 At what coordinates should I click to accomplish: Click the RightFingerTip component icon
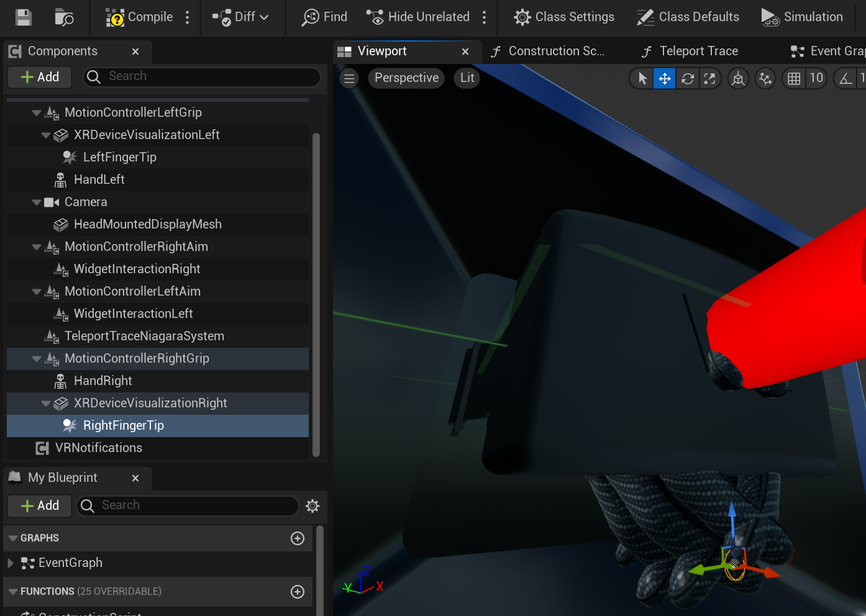[x=70, y=426]
